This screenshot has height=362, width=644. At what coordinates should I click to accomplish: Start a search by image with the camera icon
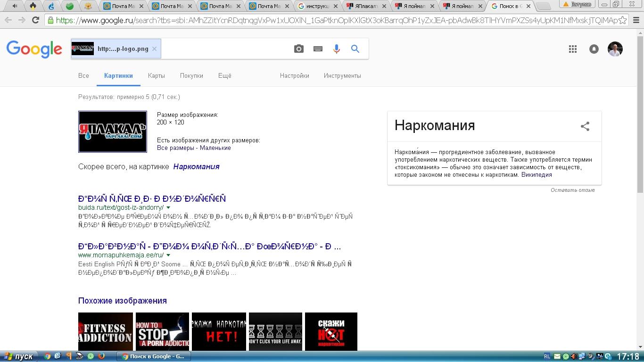click(x=299, y=49)
